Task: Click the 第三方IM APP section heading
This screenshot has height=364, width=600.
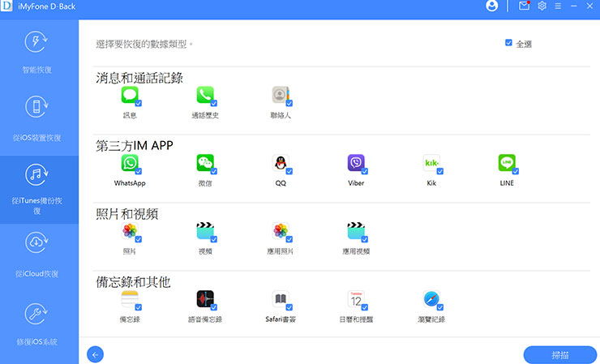Action: pyautogui.click(x=135, y=146)
